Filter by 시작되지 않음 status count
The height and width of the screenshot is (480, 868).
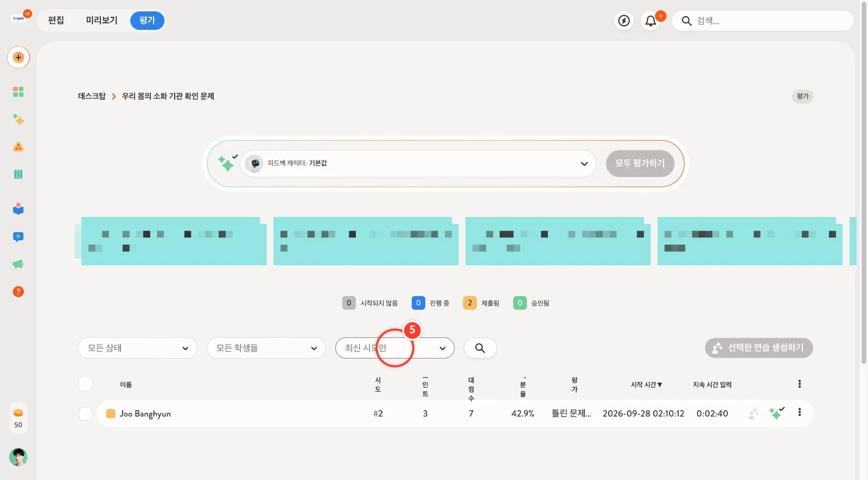[370, 303]
